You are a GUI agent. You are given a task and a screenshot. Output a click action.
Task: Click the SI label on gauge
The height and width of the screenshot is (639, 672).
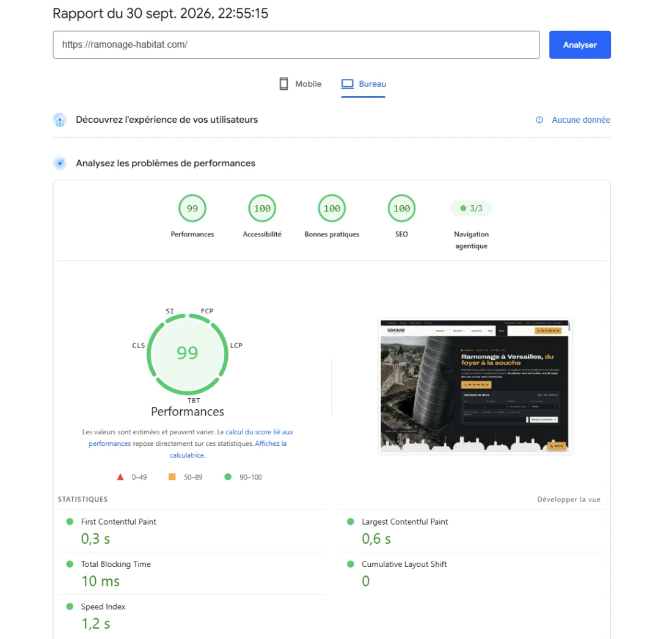click(x=170, y=311)
